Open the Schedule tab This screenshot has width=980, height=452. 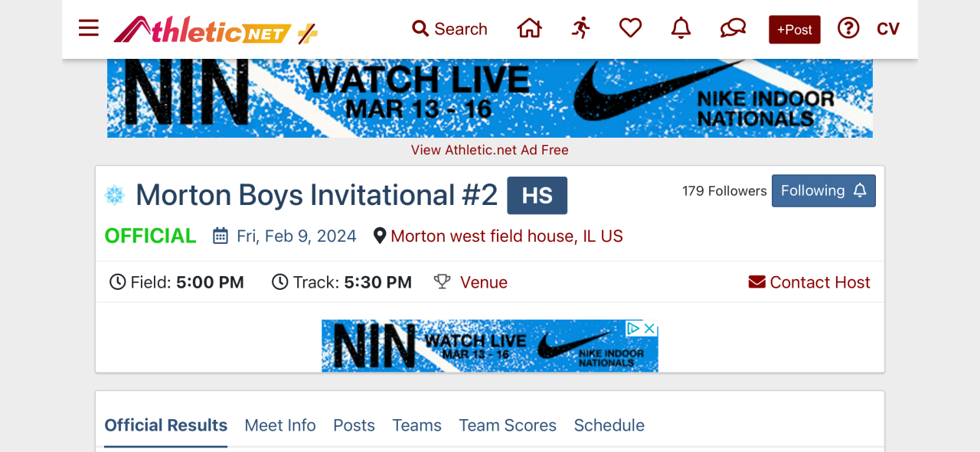pos(609,425)
